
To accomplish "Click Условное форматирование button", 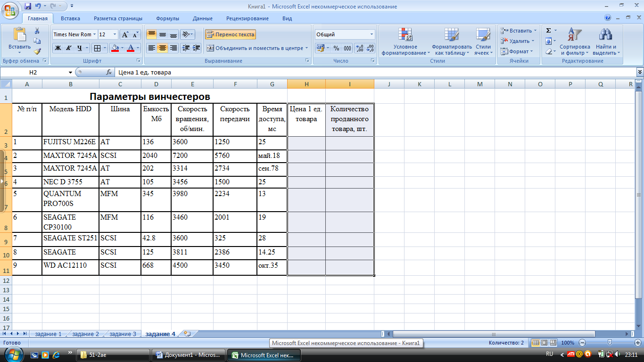I will [x=405, y=41].
